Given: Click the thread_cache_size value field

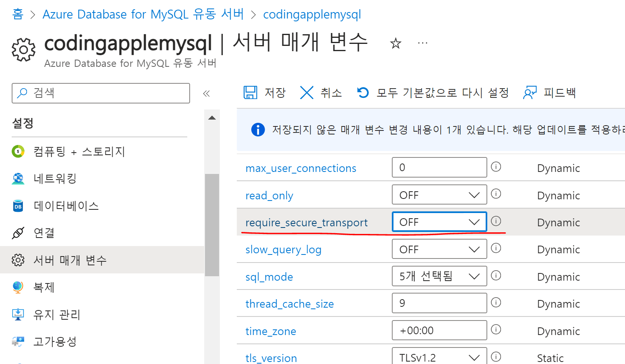Looking at the screenshot, I should pyautogui.click(x=439, y=303).
